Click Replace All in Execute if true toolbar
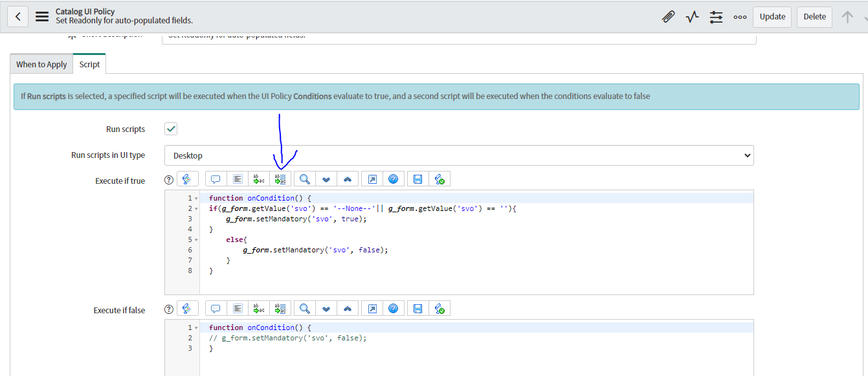 [280, 179]
